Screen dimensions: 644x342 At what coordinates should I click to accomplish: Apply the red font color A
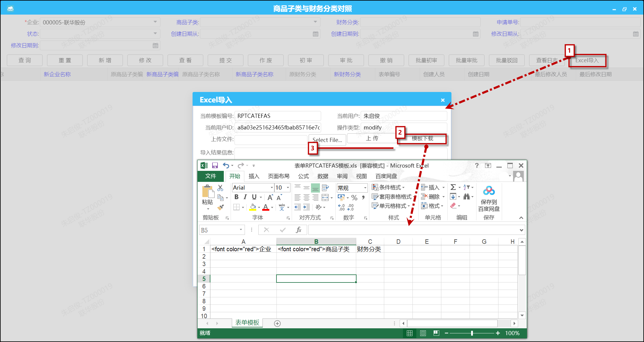click(266, 207)
